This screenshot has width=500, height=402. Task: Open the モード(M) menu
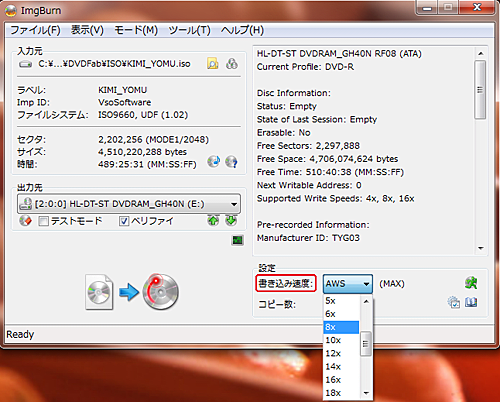click(x=136, y=30)
